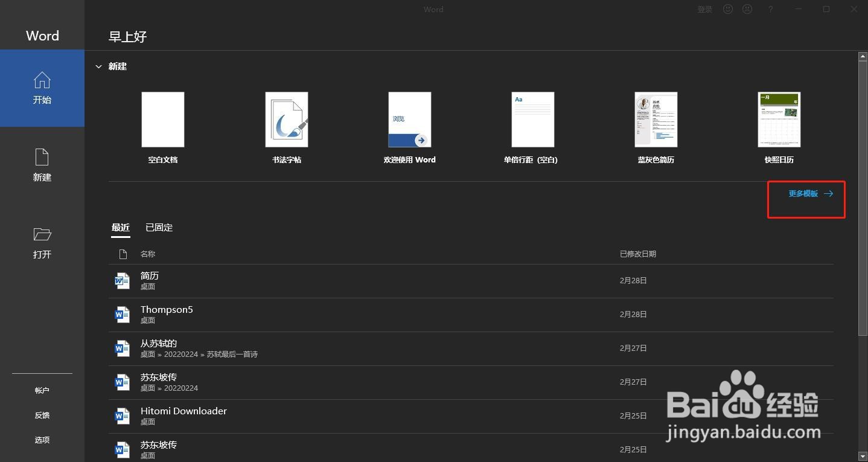868x462 pixels.
Task: Collapse the 新建 section chevron
Action: click(98, 66)
